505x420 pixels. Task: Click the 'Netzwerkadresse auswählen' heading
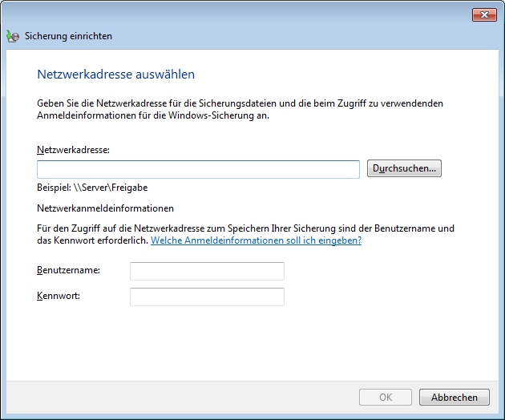click(x=116, y=75)
